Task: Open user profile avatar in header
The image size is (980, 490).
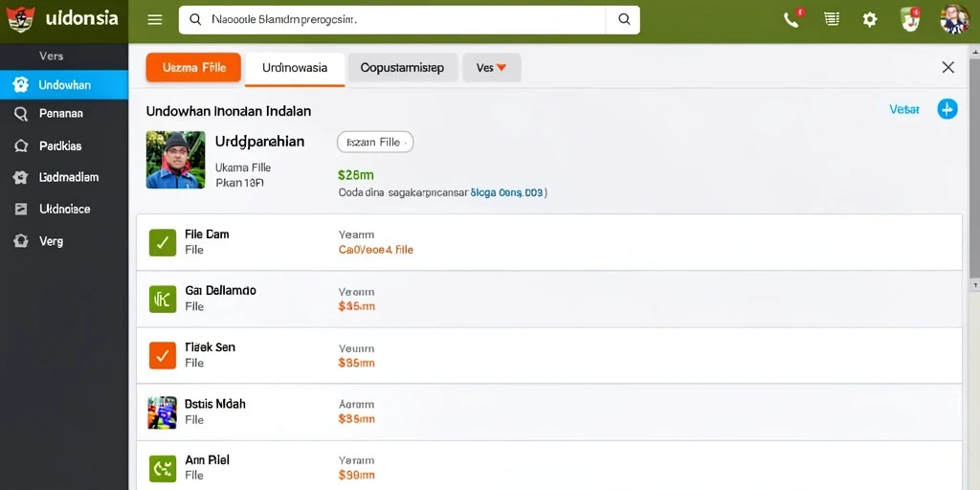Action: [x=954, y=19]
